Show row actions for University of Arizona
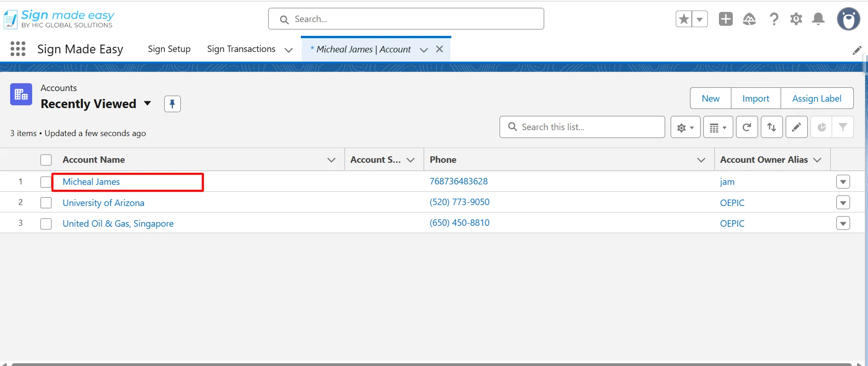Image resolution: width=868 pixels, height=366 pixels. tap(843, 202)
